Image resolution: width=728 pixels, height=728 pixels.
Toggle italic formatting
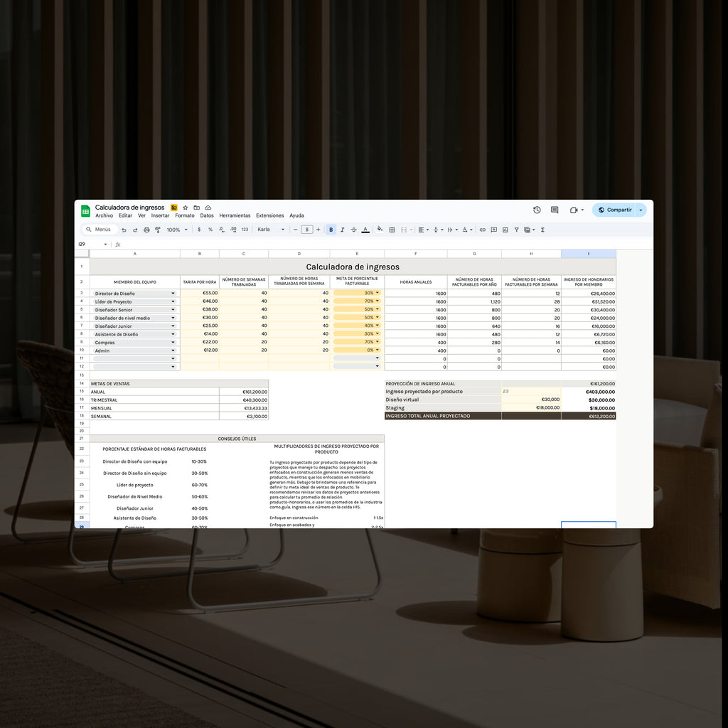pos(342,229)
